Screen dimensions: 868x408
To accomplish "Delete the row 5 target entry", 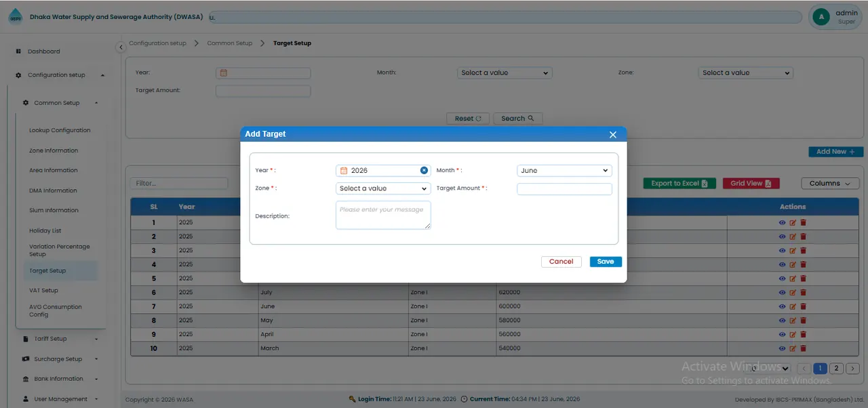I will click(x=804, y=279).
